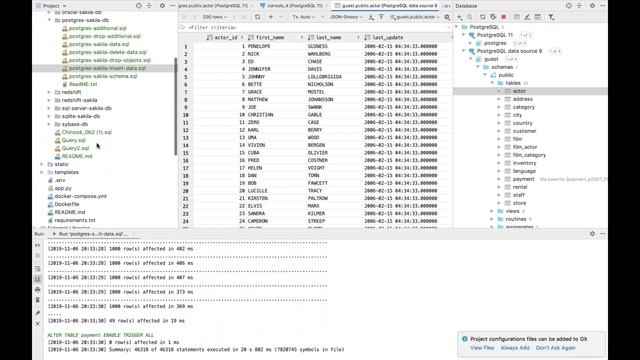Open the Tx: Auto transaction mode dropdown
The height and width of the screenshot is (360, 640).
(x=304, y=17)
